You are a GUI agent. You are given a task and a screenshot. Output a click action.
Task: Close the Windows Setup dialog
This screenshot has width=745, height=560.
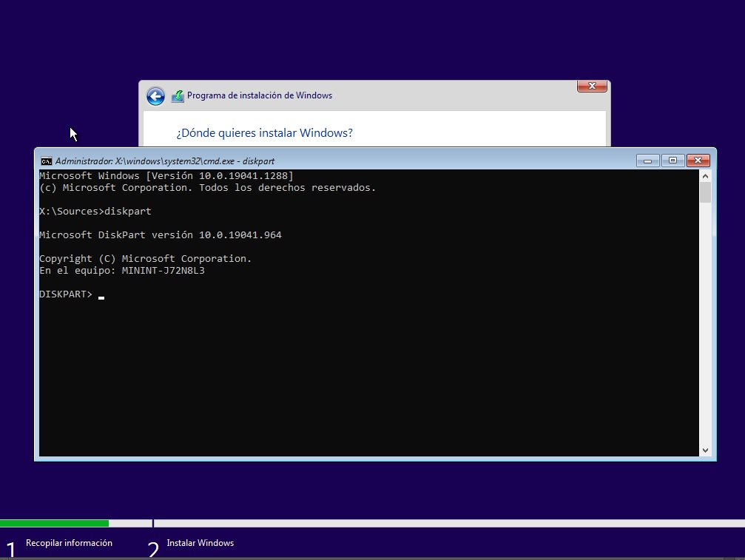click(592, 86)
